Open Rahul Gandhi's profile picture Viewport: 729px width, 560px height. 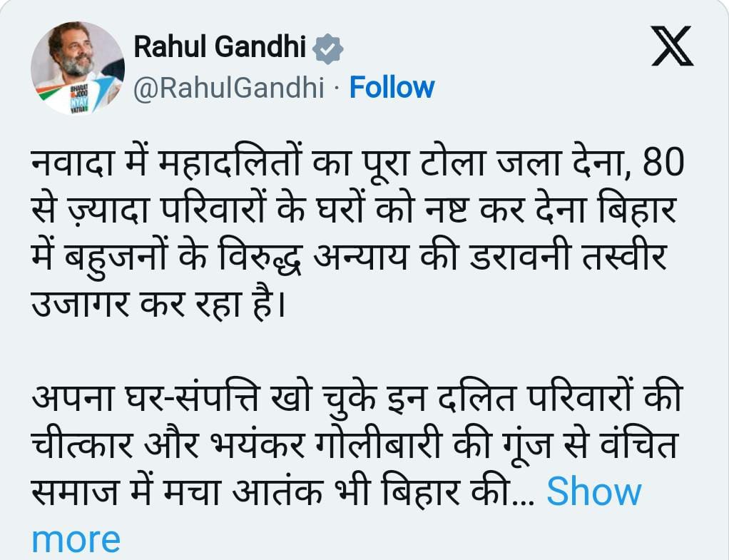click(78, 68)
